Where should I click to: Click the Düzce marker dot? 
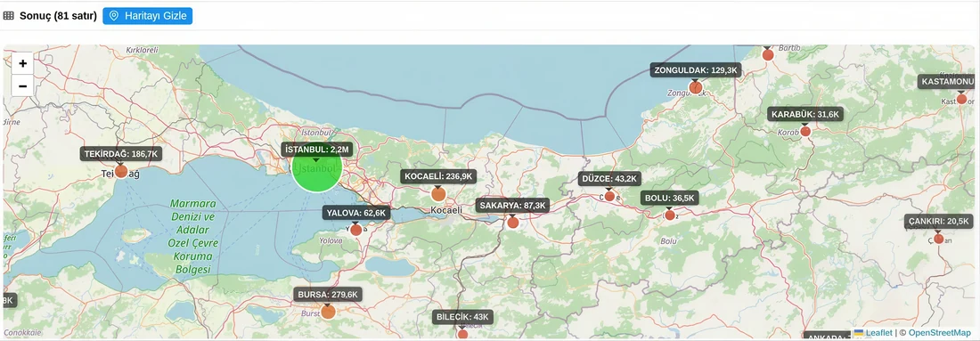point(609,196)
